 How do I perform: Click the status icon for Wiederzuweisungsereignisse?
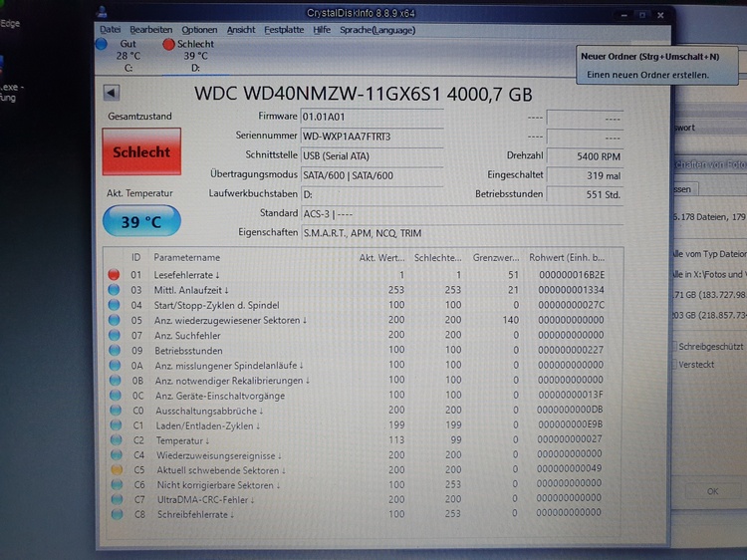click(x=116, y=455)
